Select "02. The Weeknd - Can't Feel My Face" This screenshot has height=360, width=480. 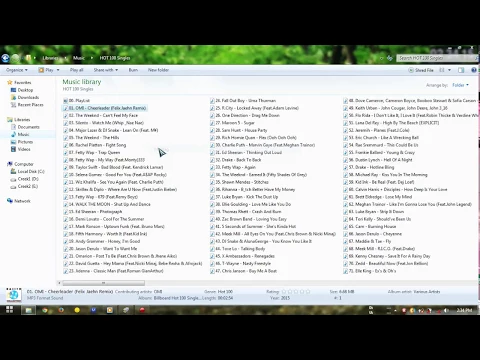click(101, 115)
